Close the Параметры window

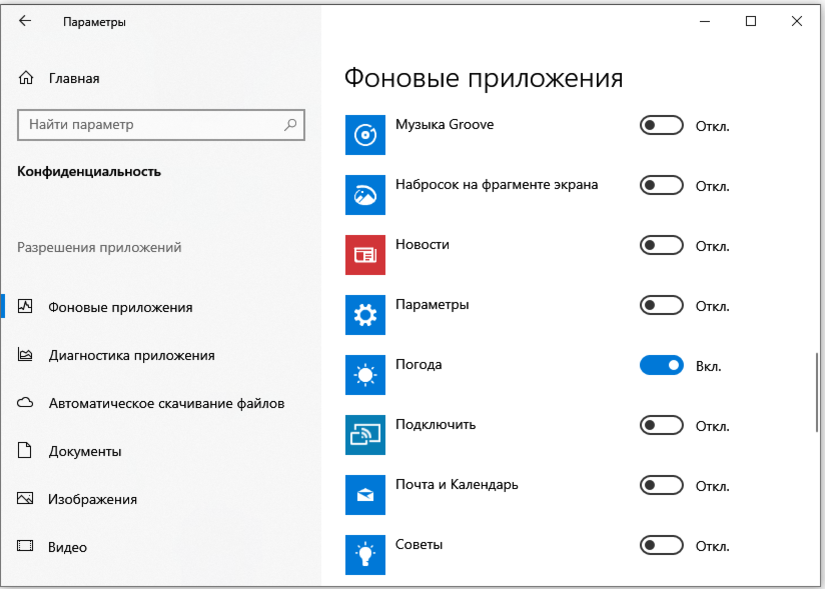click(797, 21)
